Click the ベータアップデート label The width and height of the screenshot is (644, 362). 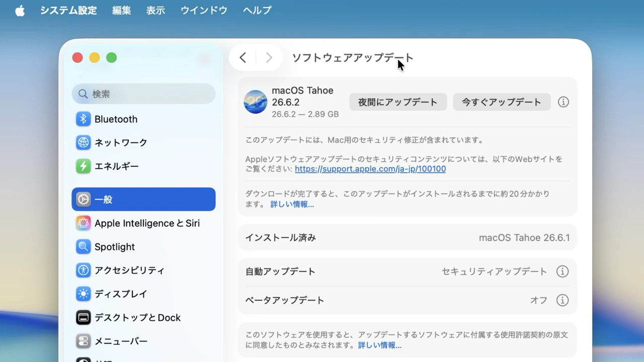[285, 300]
